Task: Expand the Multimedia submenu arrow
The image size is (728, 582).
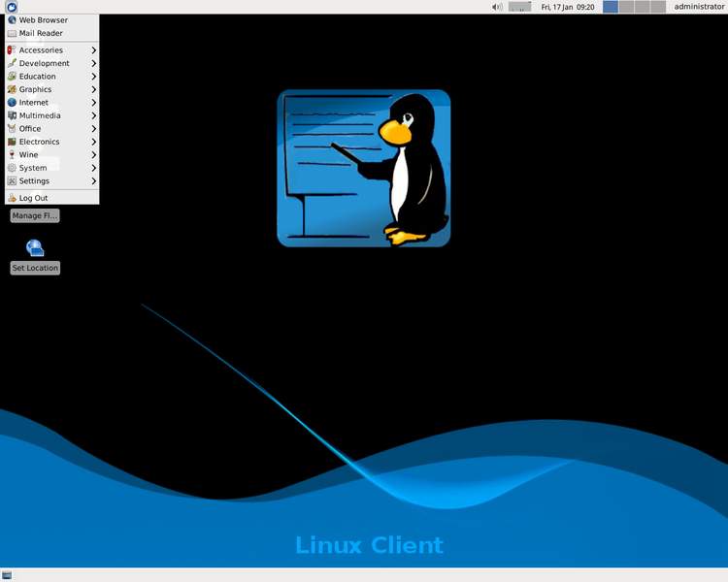Action: pyautogui.click(x=94, y=115)
